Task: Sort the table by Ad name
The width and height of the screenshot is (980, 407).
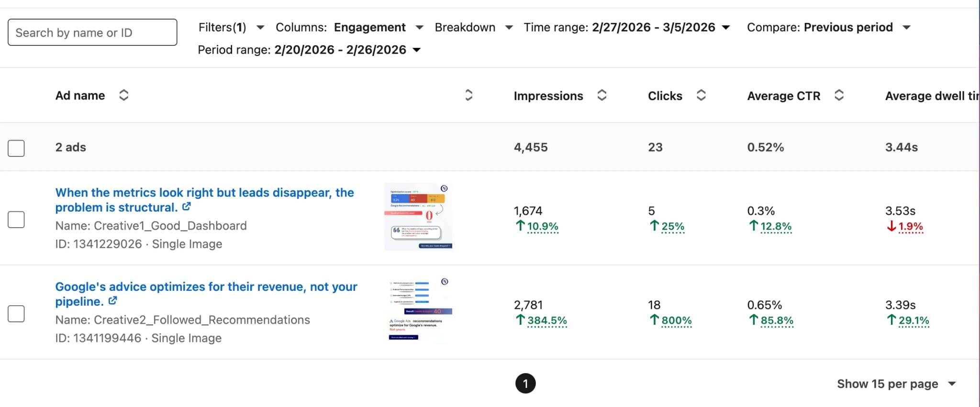Action: pos(123,95)
